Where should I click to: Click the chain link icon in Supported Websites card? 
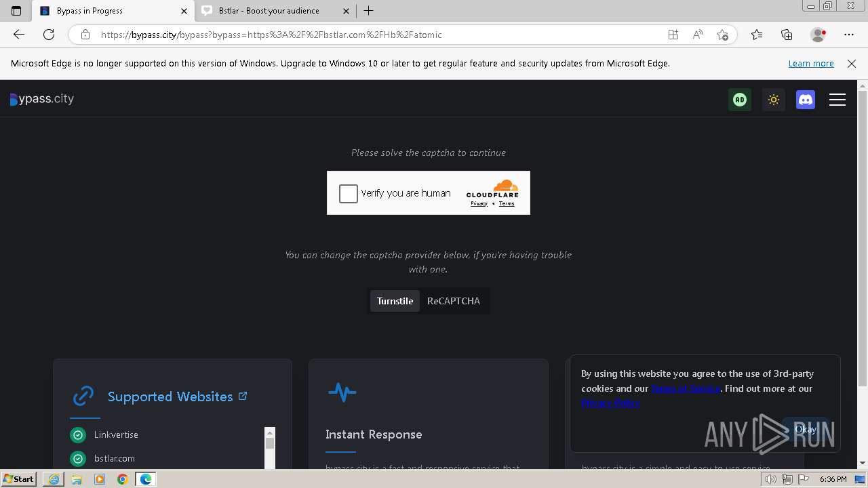[x=83, y=396]
